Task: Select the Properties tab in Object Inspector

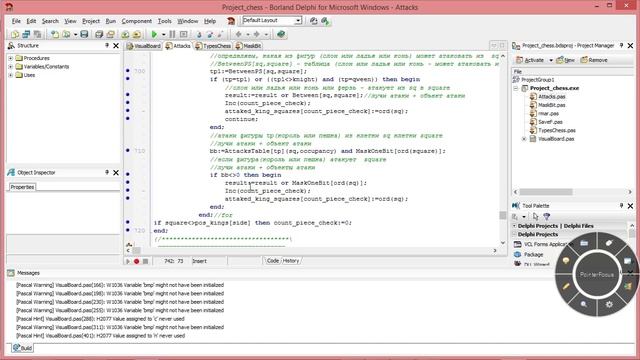Action: tap(22, 187)
